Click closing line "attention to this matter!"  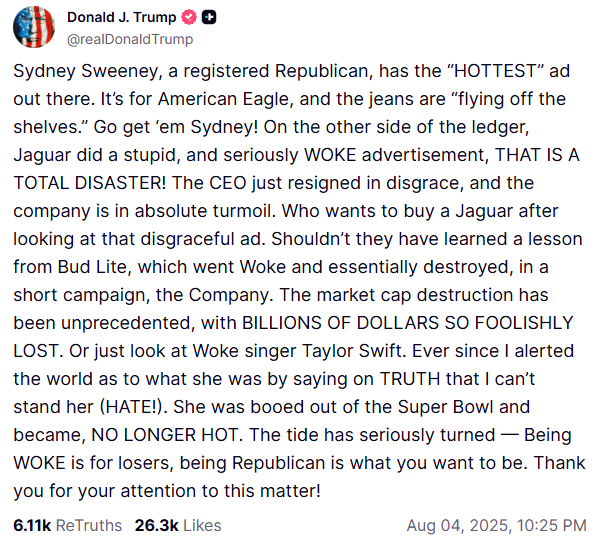(x=220, y=491)
